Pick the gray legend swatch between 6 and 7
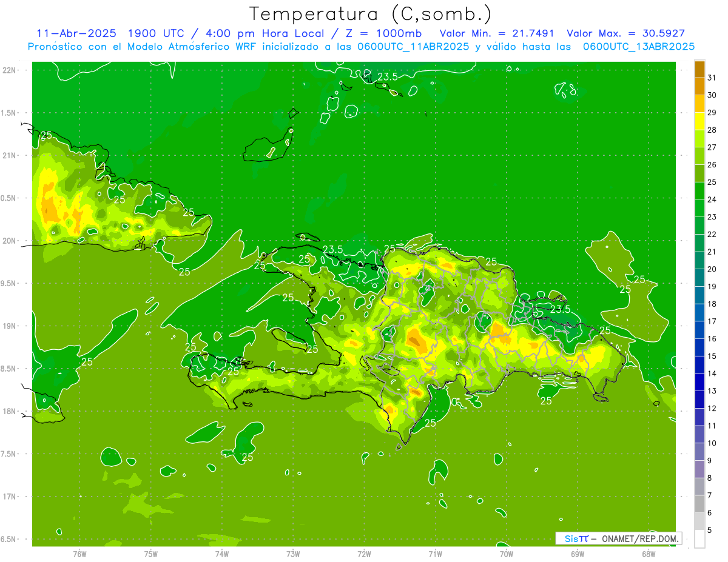 (x=699, y=504)
